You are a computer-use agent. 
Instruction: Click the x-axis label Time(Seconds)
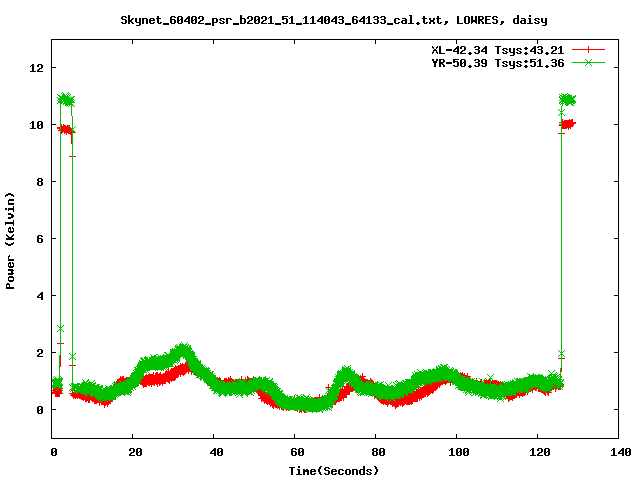point(334,471)
